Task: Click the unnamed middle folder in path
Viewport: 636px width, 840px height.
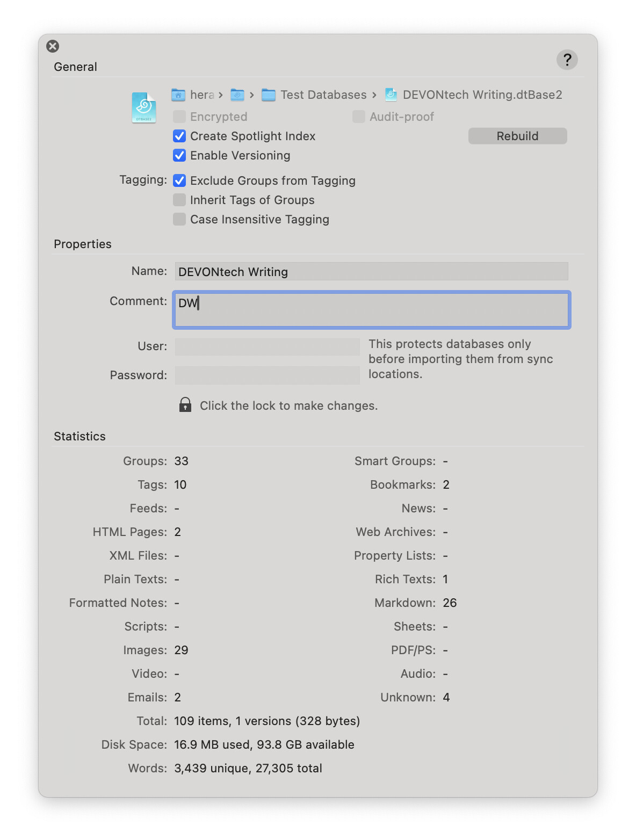Action: (x=237, y=95)
